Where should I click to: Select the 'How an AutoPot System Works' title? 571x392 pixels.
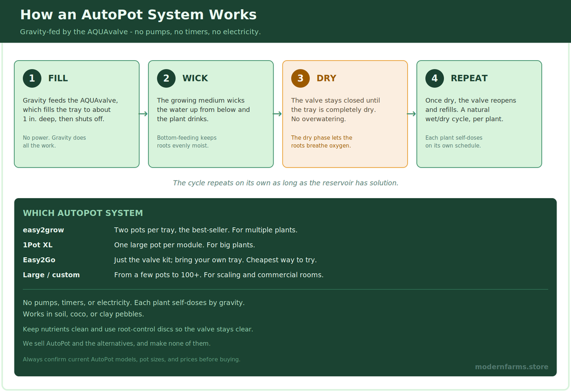[139, 15]
